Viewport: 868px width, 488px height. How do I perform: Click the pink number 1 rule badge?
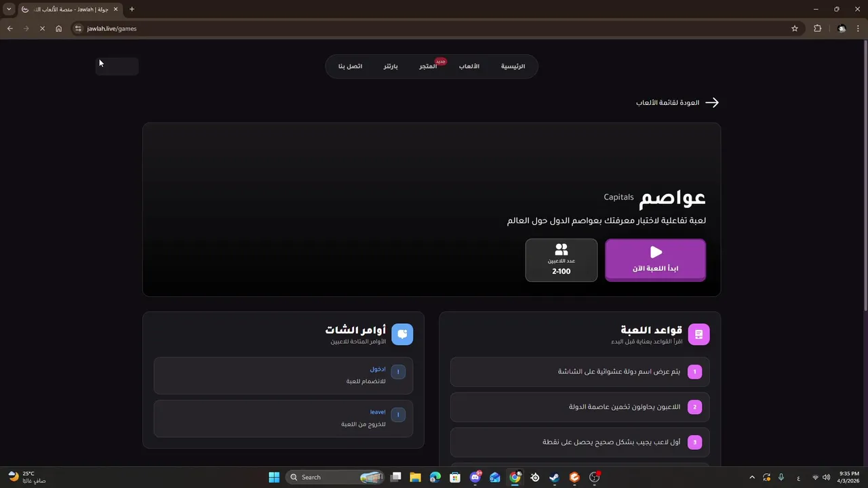694,371
